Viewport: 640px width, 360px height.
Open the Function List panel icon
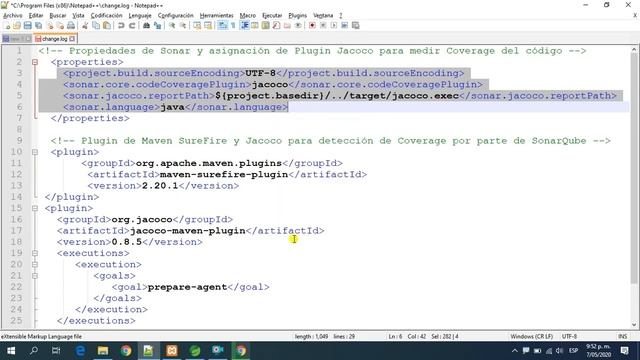276,25
